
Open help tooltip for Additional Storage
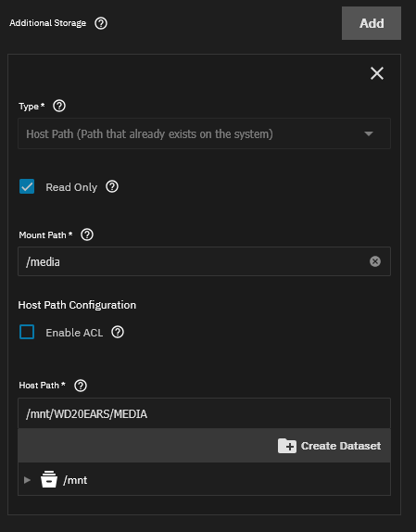coord(101,23)
